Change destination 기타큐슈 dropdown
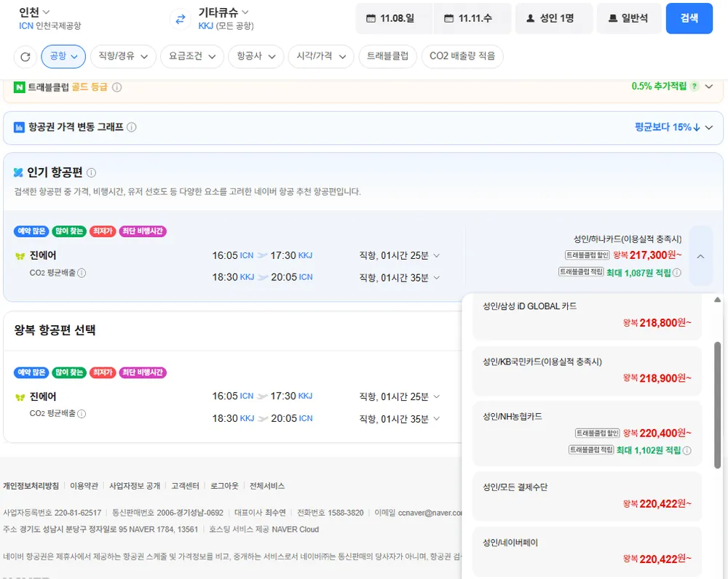This screenshot has height=579, width=728. [223, 12]
